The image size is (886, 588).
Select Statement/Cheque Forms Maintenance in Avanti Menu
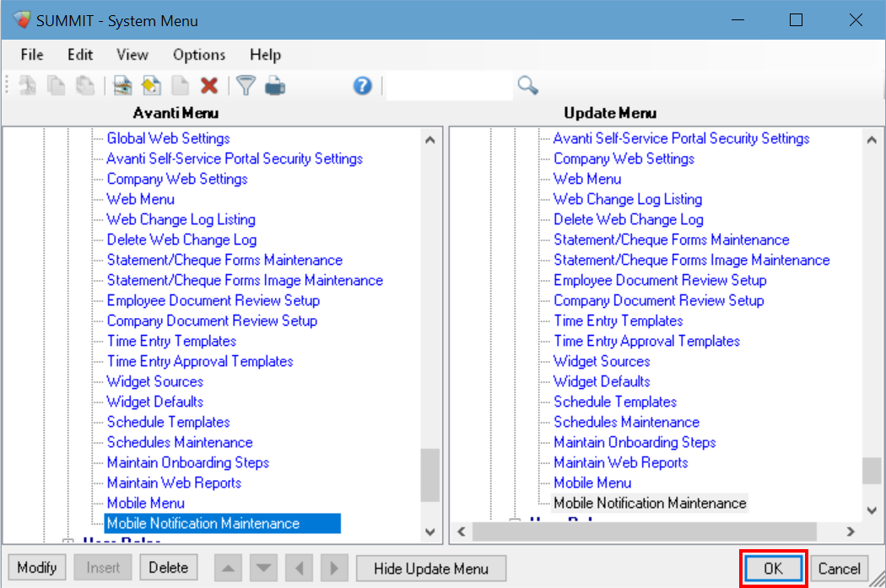(224, 261)
